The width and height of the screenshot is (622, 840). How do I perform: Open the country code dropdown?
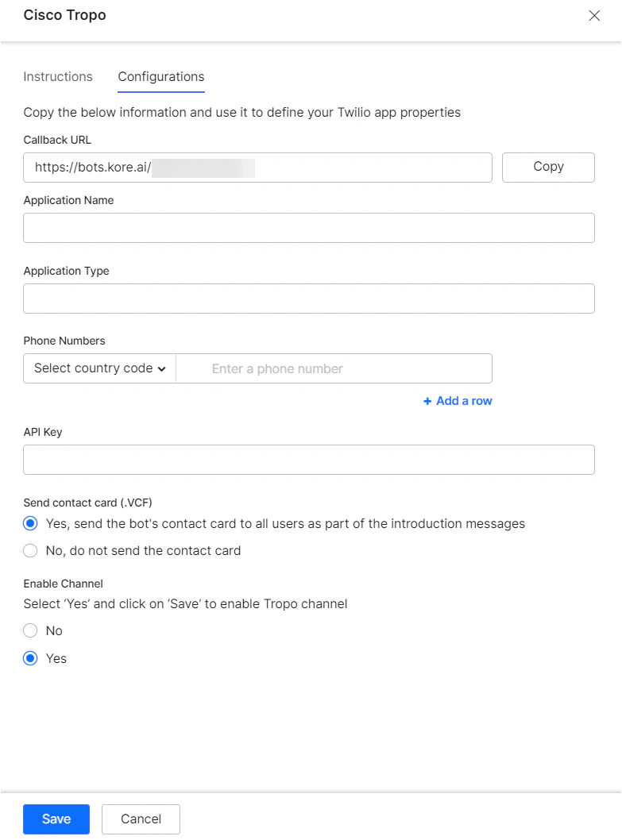(x=99, y=368)
